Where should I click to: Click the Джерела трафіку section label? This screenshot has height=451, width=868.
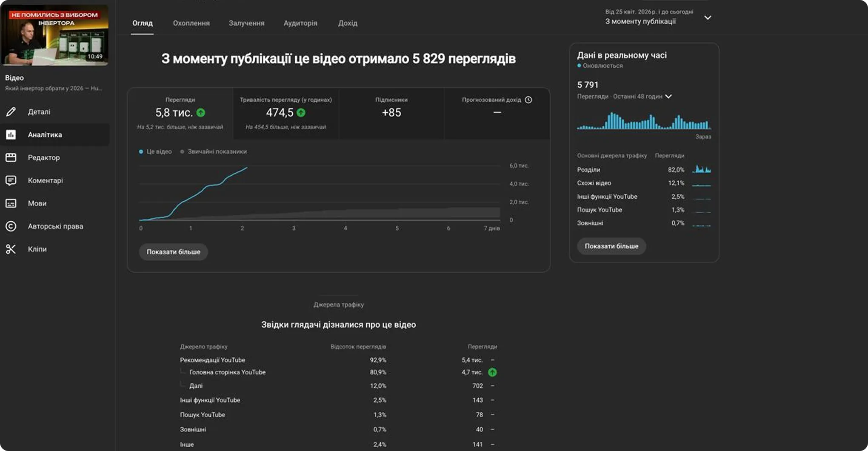click(339, 305)
